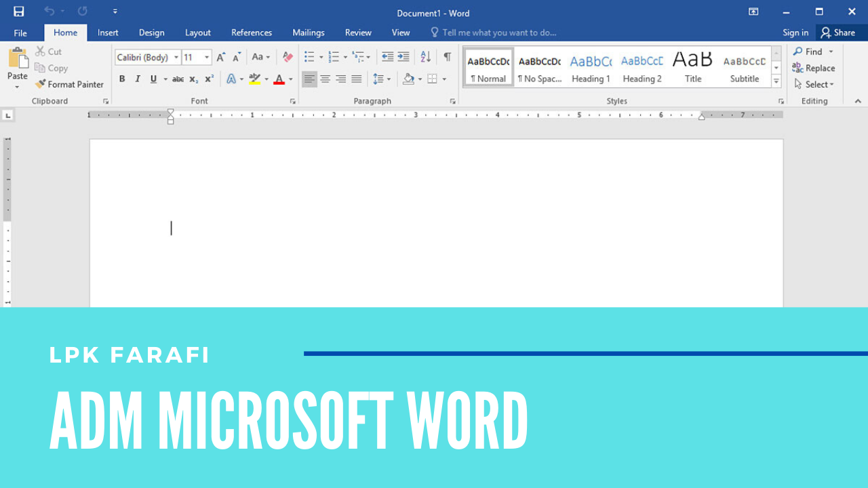Switch to the Mailings tab
This screenshot has width=868, height=488.
coord(309,33)
